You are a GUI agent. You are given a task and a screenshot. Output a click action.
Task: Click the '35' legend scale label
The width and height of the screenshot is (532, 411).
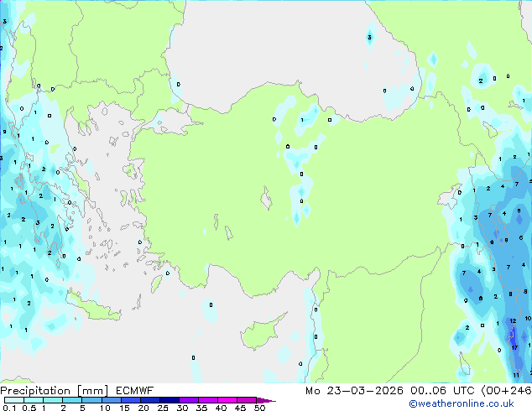point(201,408)
